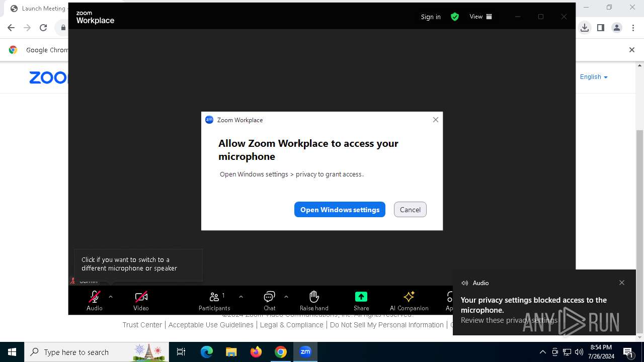Image resolution: width=644 pixels, height=362 pixels.
Task: Reload the Chrome page
Action: coord(43,28)
